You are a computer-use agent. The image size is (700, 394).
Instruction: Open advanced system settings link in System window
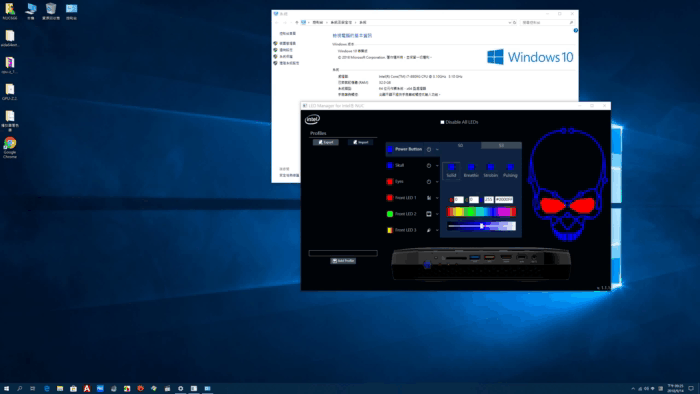click(289, 63)
